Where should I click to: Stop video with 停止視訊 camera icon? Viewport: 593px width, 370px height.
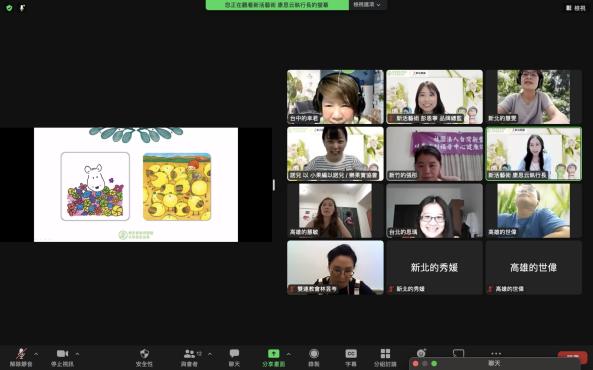coord(62,353)
